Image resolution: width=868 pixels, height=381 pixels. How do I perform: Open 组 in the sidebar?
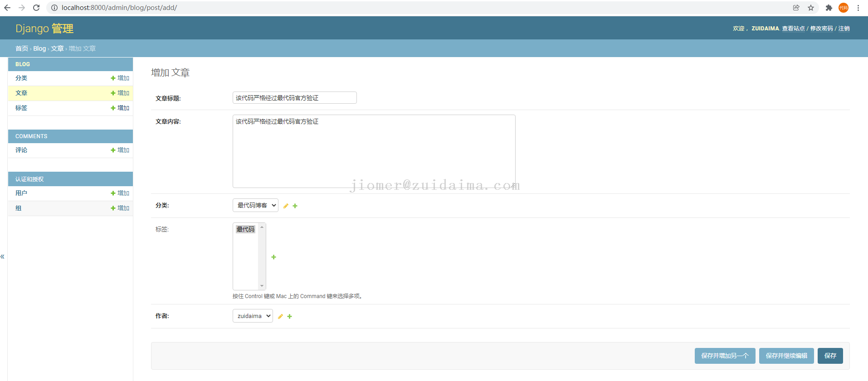coord(18,208)
